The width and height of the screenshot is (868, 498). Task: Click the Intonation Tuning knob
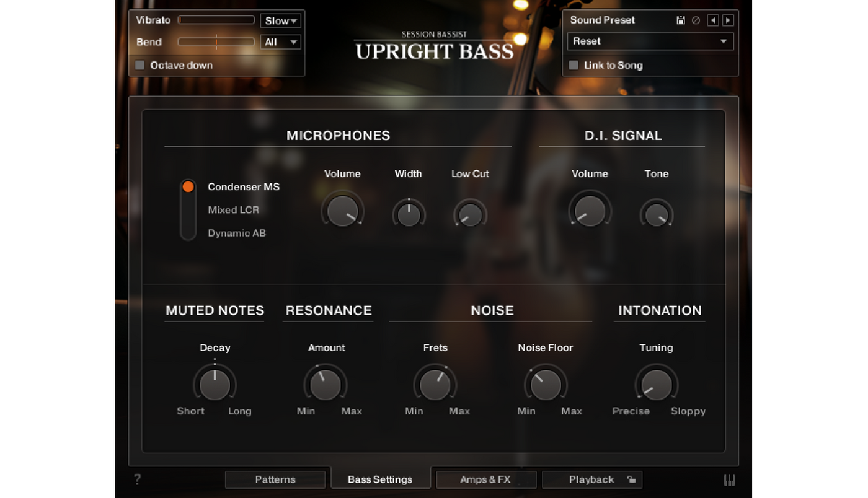(x=656, y=385)
